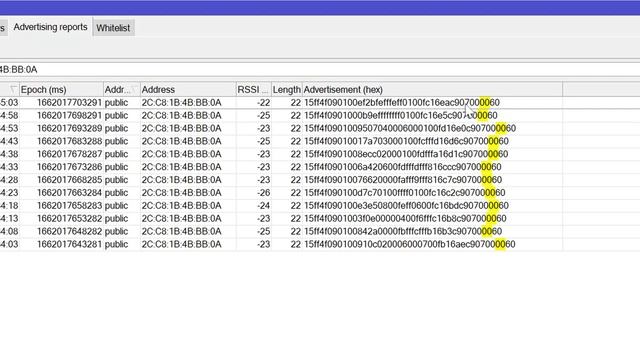The width and height of the screenshot is (640, 360).
Task: Click advertisement hex starting 15ff4f090100910c02
Action: pos(409,244)
